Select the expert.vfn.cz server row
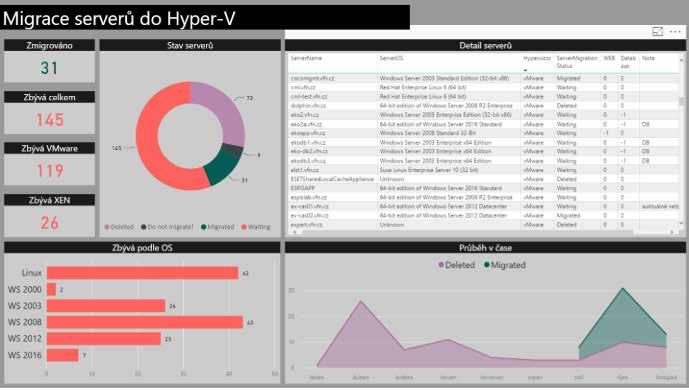Viewport: 689px width, 390px height. point(483,225)
